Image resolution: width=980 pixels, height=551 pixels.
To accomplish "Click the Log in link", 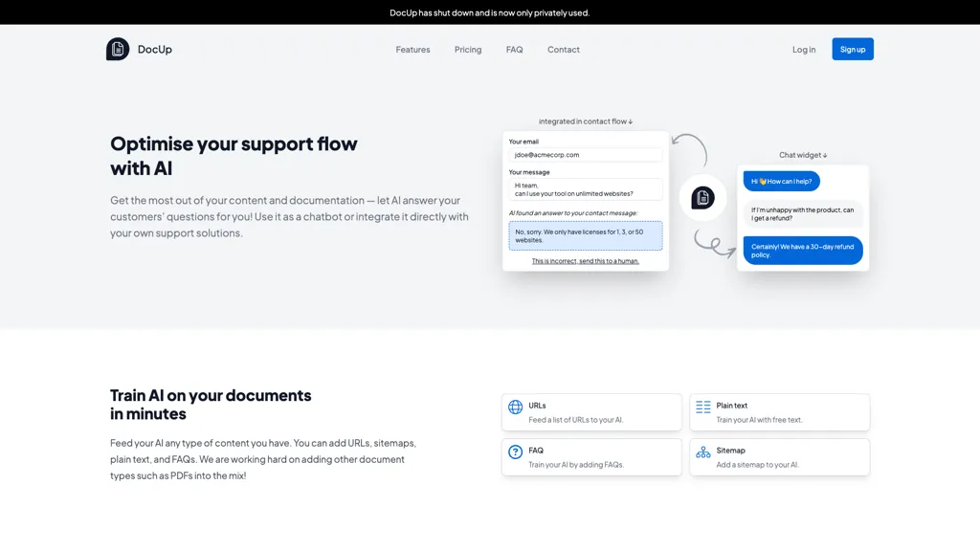I will 804,50.
